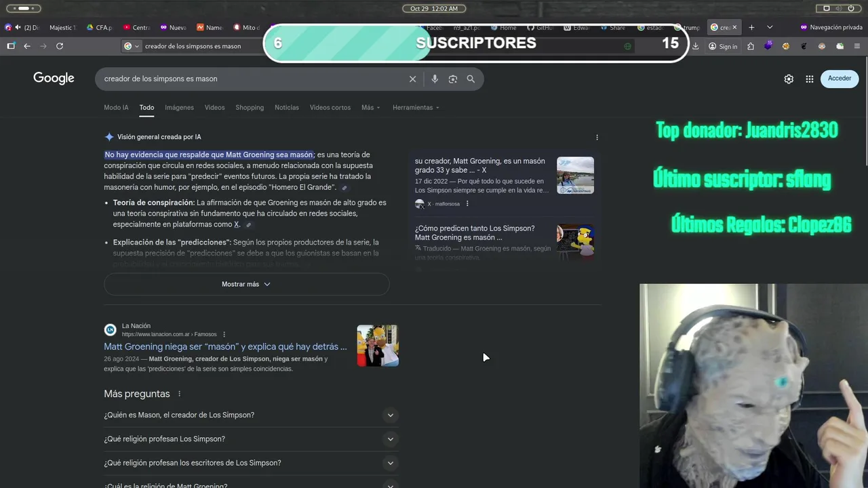Open Más preguntas three-dot menu

pos(179,394)
